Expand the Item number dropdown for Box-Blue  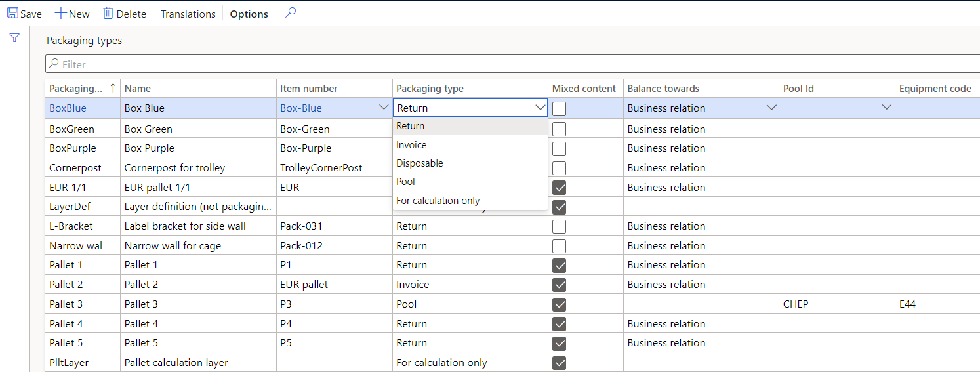click(x=384, y=108)
